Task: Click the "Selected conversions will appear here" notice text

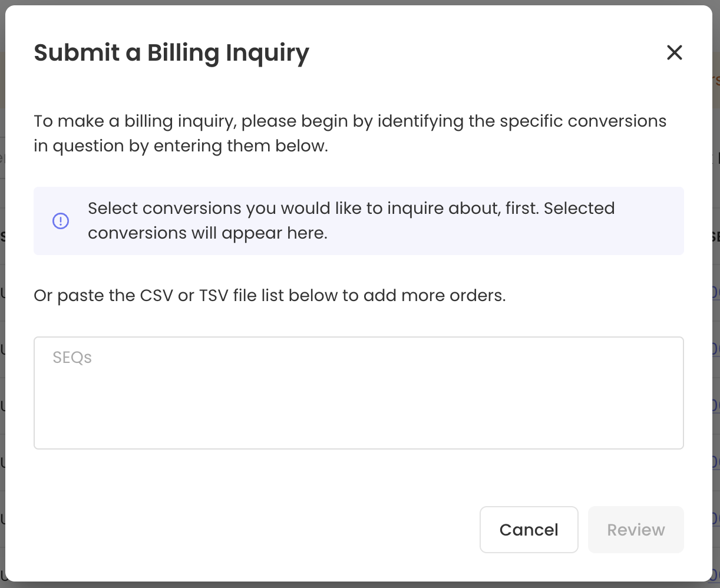Action: pos(351,221)
